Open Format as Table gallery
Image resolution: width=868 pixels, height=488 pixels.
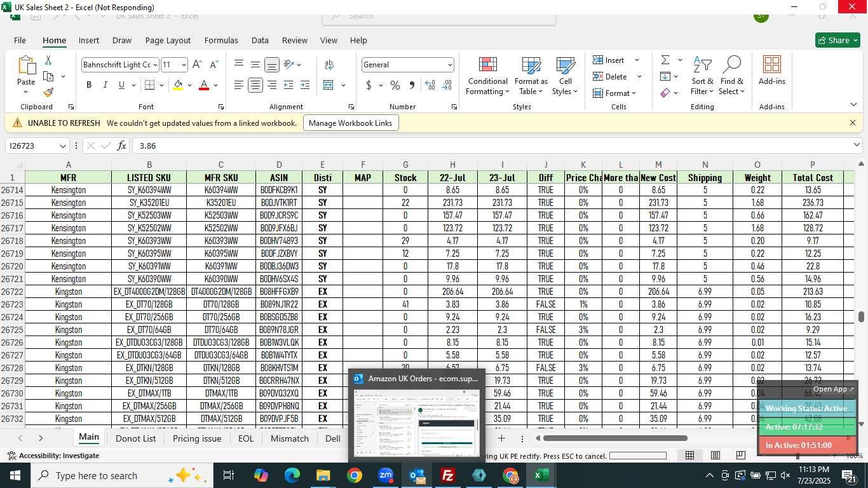coord(531,76)
